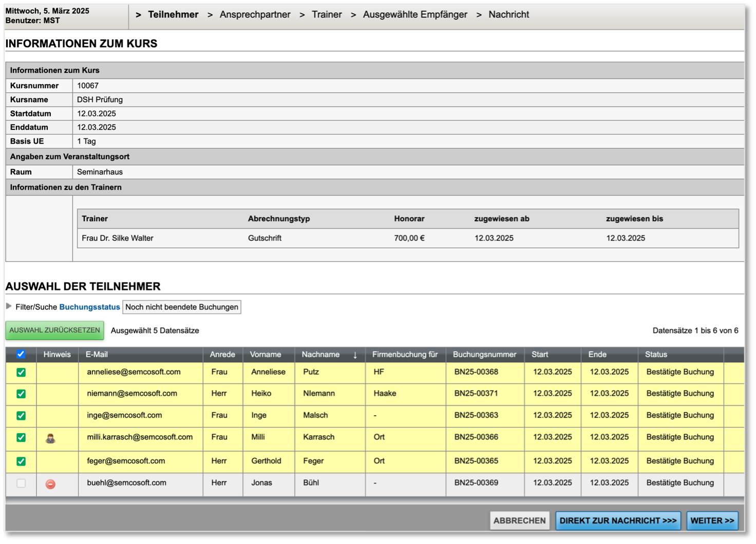Jump to the Nachricht step

pos(508,14)
